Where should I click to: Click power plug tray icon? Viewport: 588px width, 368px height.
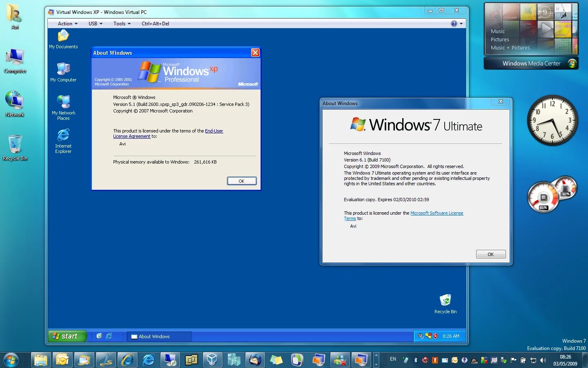(523, 360)
